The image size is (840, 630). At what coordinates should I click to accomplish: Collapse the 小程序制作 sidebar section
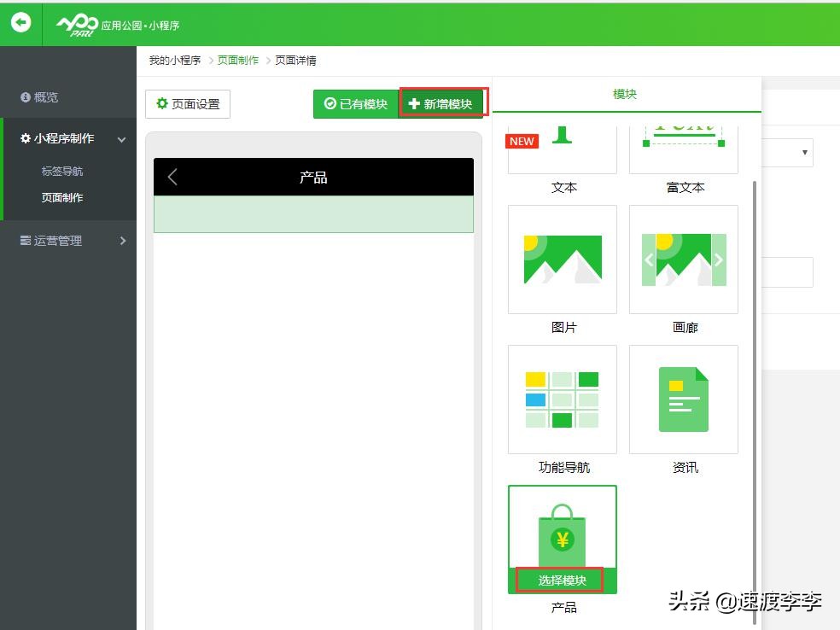[64, 137]
